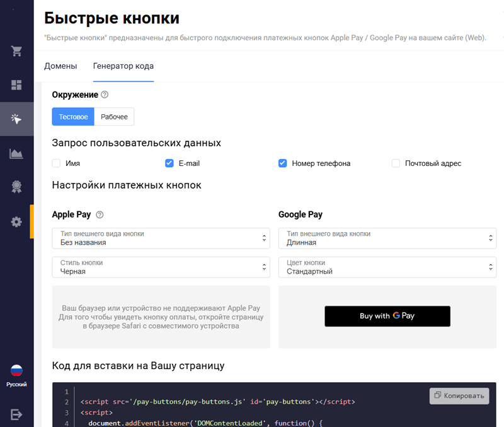
Task: Select the dashboard grid icon in the sidebar
Action: pos(16,85)
